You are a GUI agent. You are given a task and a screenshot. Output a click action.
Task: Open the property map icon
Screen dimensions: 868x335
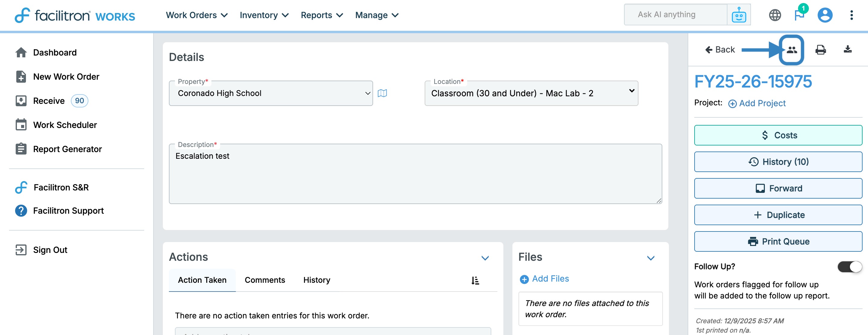pyautogui.click(x=382, y=93)
